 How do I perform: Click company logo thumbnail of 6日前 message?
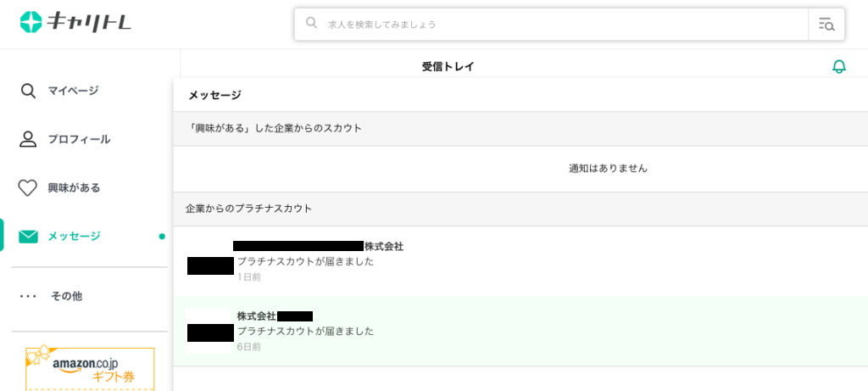[209, 332]
